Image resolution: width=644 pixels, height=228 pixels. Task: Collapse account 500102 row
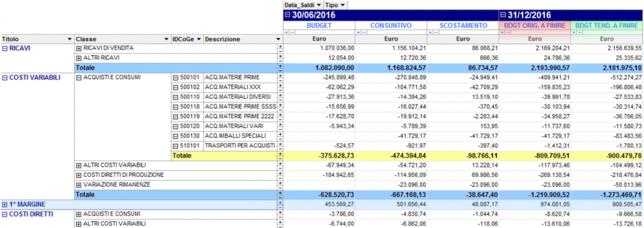point(176,87)
